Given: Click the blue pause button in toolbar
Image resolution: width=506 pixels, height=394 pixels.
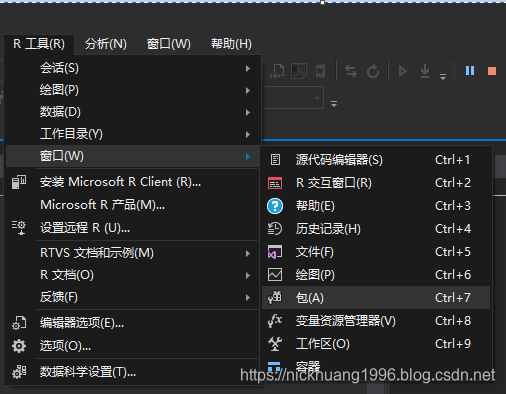Looking at the screenshot, I should (470, 71).
